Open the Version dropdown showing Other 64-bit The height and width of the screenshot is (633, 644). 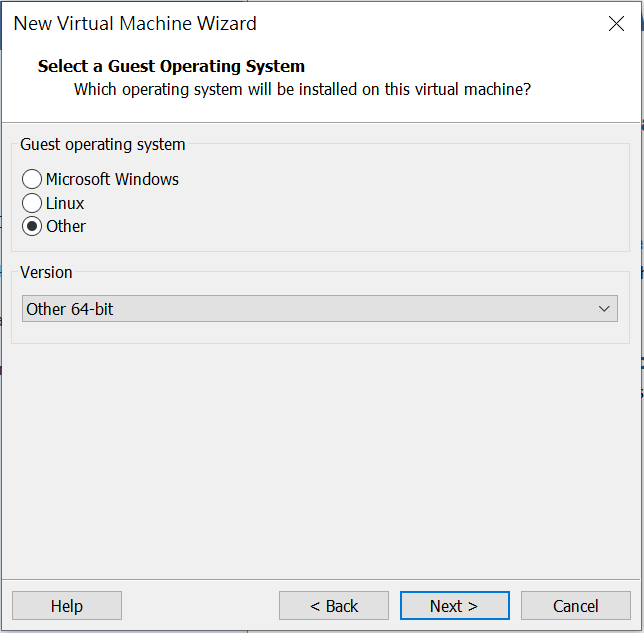tap(320, 308)
